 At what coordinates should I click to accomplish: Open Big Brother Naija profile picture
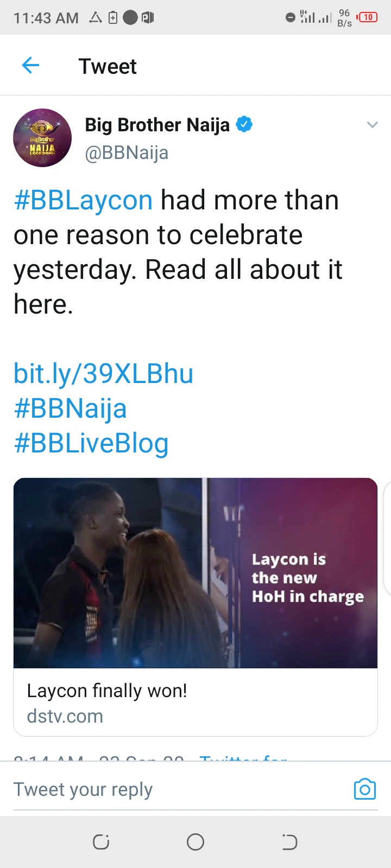42,138
